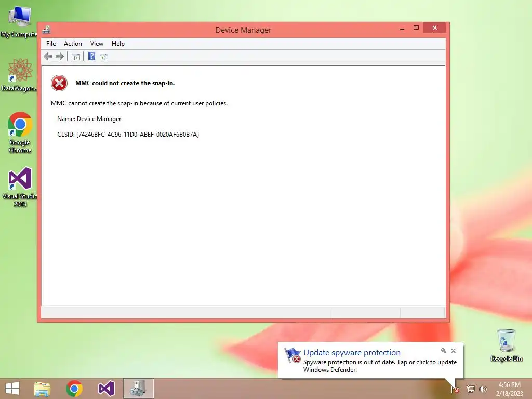Click the 'Name: Device Manager' line
The image size is (532, 399).
pyautogui.click(x=89, y=119)
